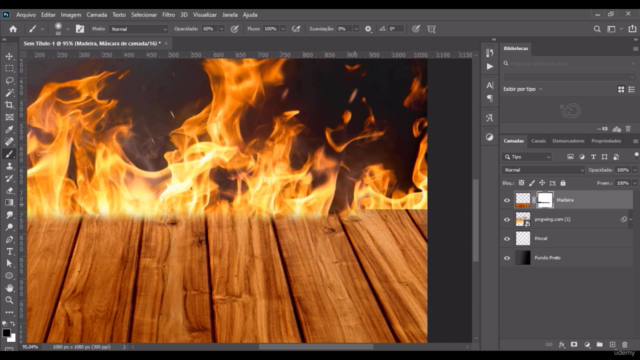Expand Exibir por tipo dropdown
Screen dimensions: 640x360
(523, 89)
